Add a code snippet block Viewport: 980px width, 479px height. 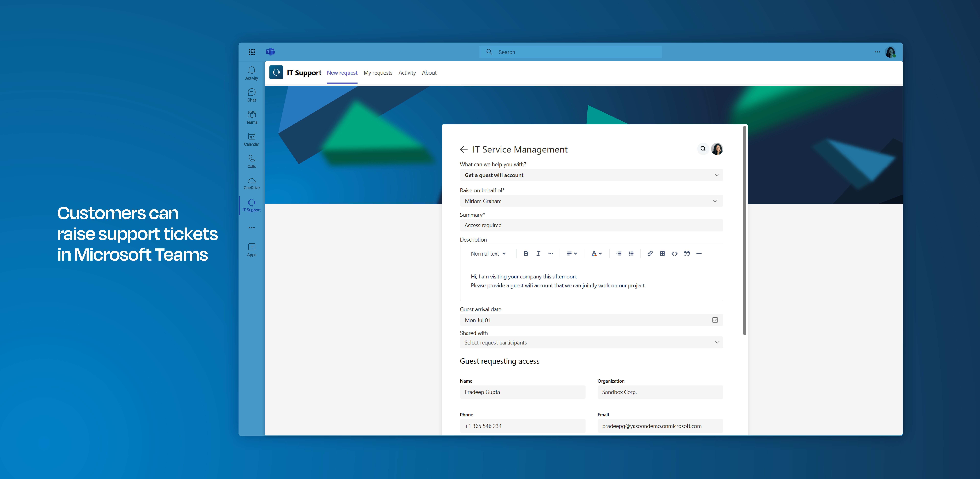tap(674, 254)
